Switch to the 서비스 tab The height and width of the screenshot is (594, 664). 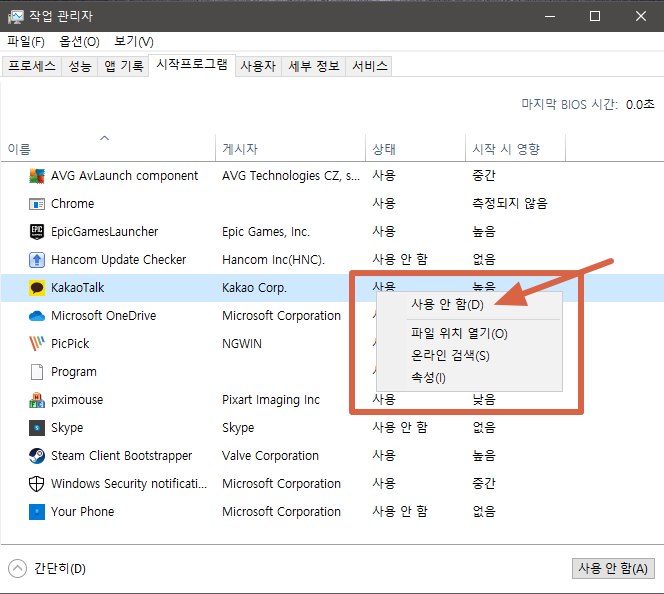tap(369, 66)
